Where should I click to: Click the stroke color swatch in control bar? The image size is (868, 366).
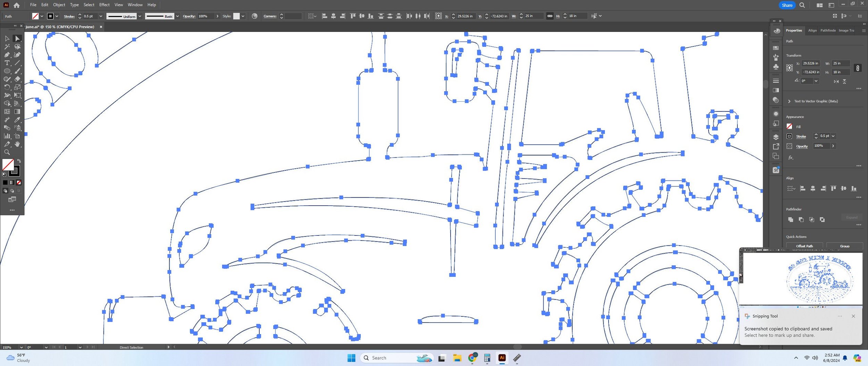[x=50, y=16]
